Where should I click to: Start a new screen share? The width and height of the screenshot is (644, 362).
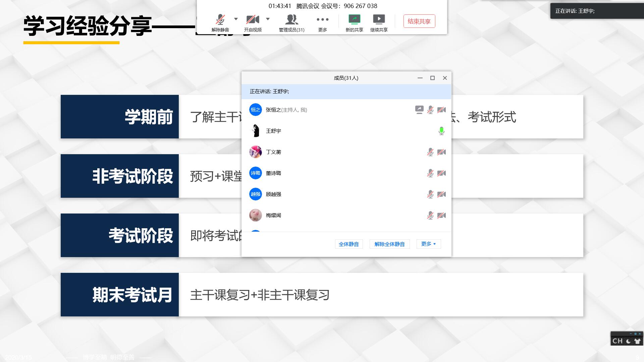[x=354, y=19]
